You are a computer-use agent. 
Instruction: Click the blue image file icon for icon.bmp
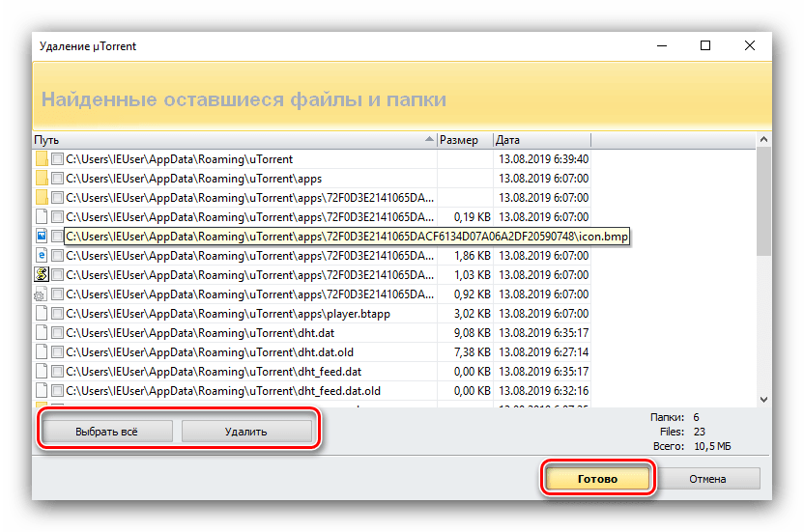pos(41,236)
